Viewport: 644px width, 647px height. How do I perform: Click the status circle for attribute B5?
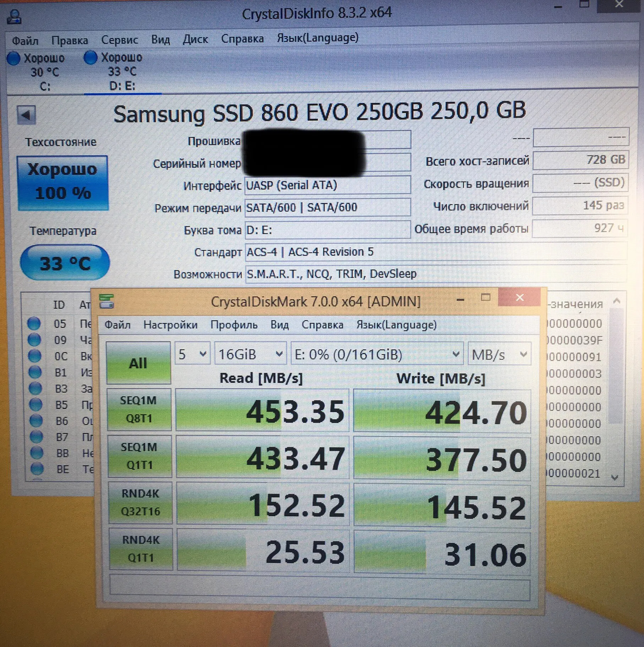[x=36, y=405]
